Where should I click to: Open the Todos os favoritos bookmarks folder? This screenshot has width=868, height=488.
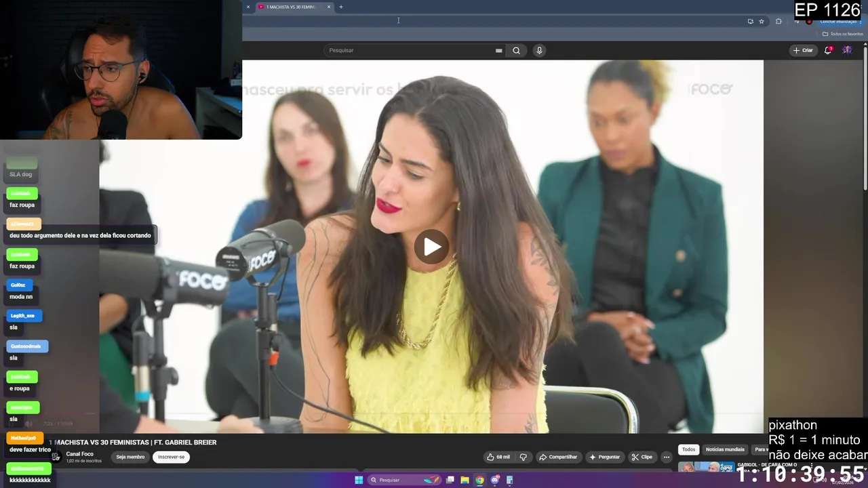tap(843, 34)
